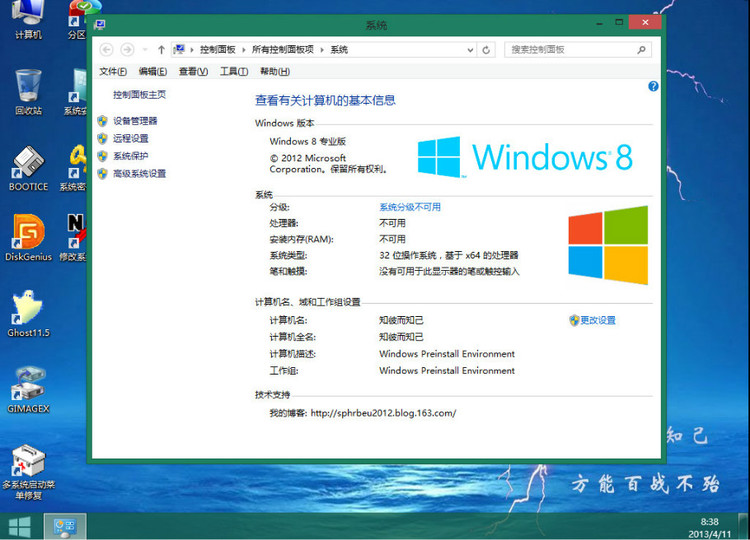This screenshot has width=750, height=540.
Task: Click the shield icon beside 设备管理器
Action: [x=102, y=121]
